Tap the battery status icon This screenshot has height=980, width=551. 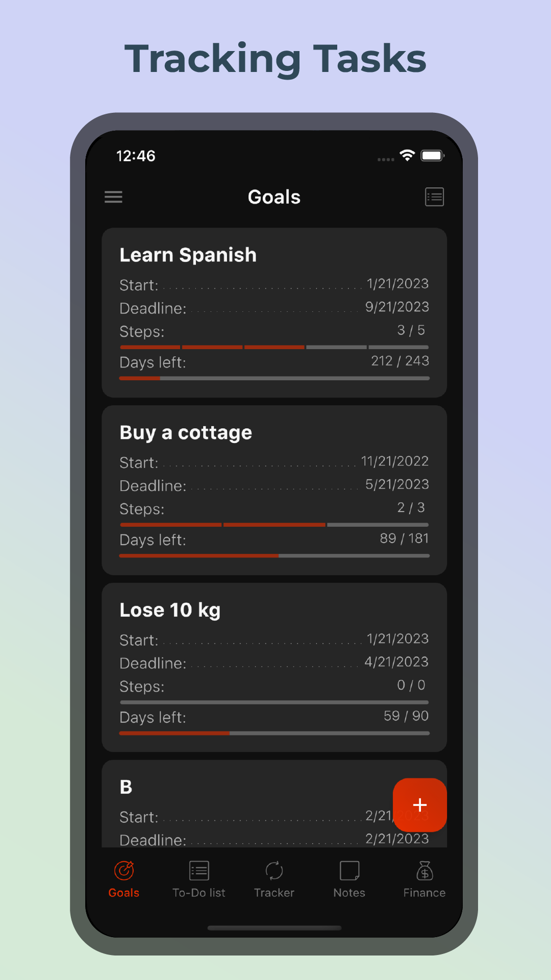433,156
